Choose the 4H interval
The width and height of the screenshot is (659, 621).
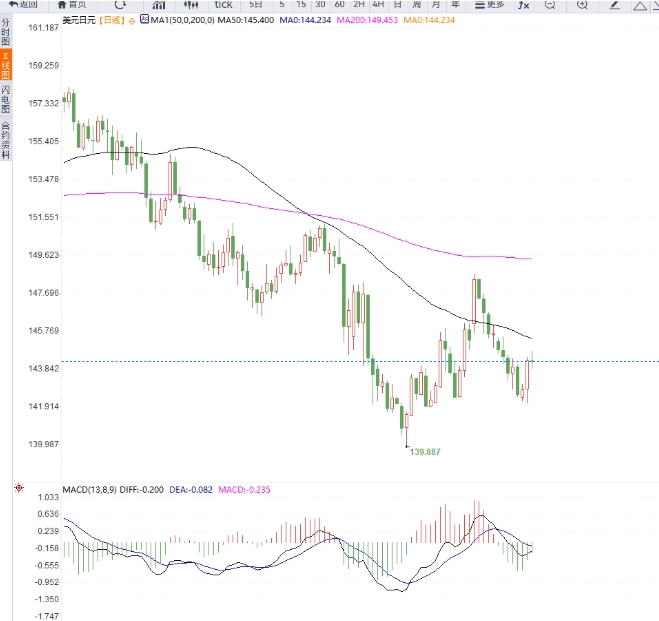click(378, 5)
